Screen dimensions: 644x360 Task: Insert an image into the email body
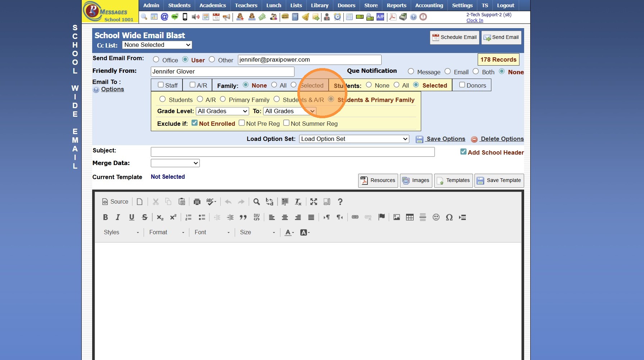click(x=397, y=217)
